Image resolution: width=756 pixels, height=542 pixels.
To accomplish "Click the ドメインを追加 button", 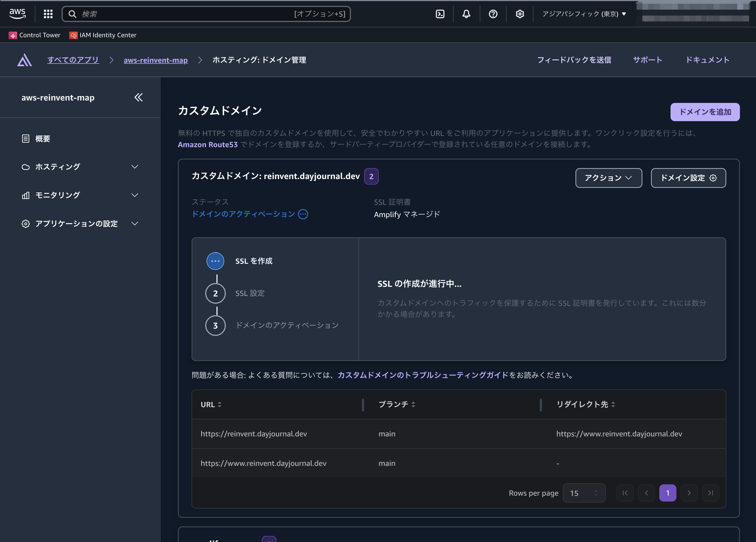I will (705, 112).
